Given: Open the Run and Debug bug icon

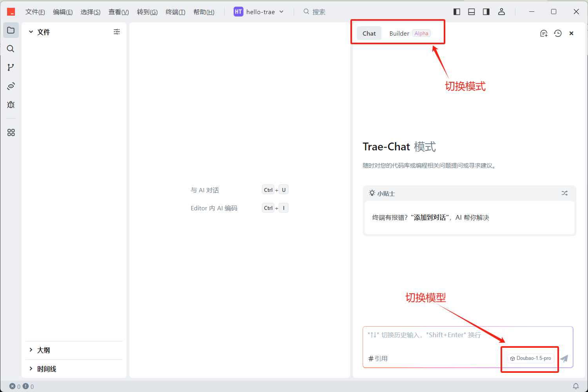Looking at the screenshot, I should pos(11,105).
